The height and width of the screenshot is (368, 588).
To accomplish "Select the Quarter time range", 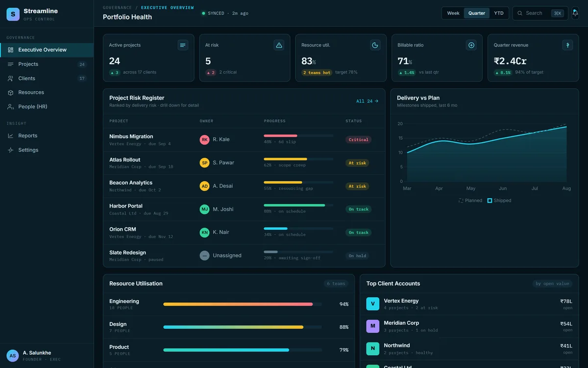I will coord(477,13).
